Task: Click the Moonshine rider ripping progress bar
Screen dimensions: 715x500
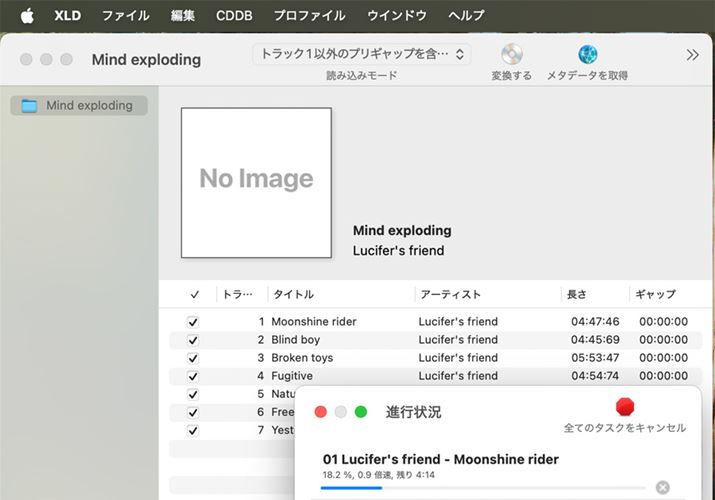Action: (482, 488)
